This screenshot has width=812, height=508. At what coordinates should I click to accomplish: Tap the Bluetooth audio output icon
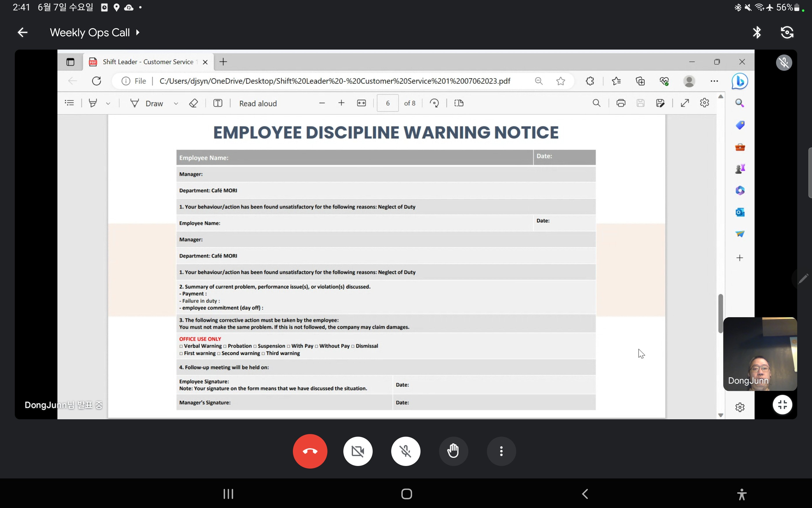(757, 32)
